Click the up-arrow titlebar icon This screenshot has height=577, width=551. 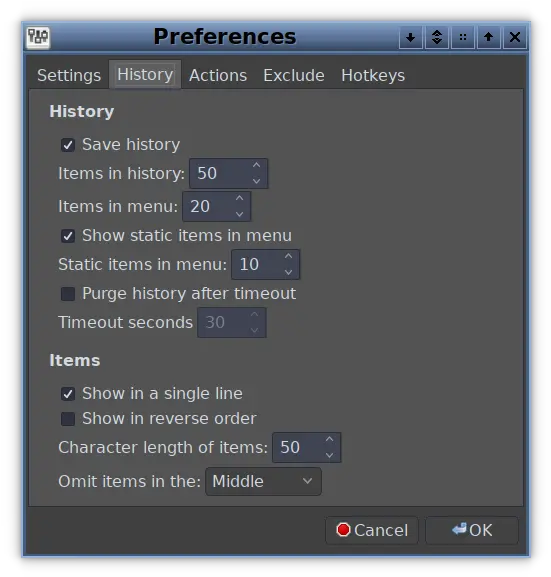coord(488,37)
